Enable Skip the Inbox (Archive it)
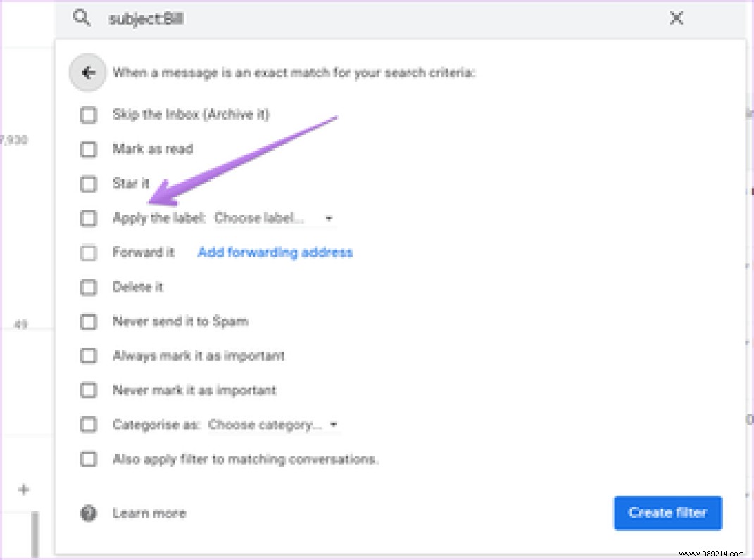Image resolution: width=754 pixels, height=560 pixels. 88,114
